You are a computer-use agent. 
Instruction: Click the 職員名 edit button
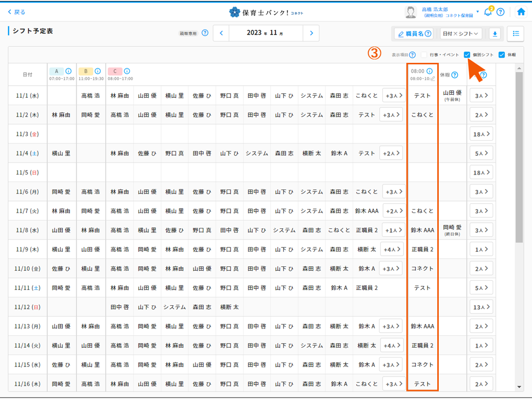pos(414,33)
